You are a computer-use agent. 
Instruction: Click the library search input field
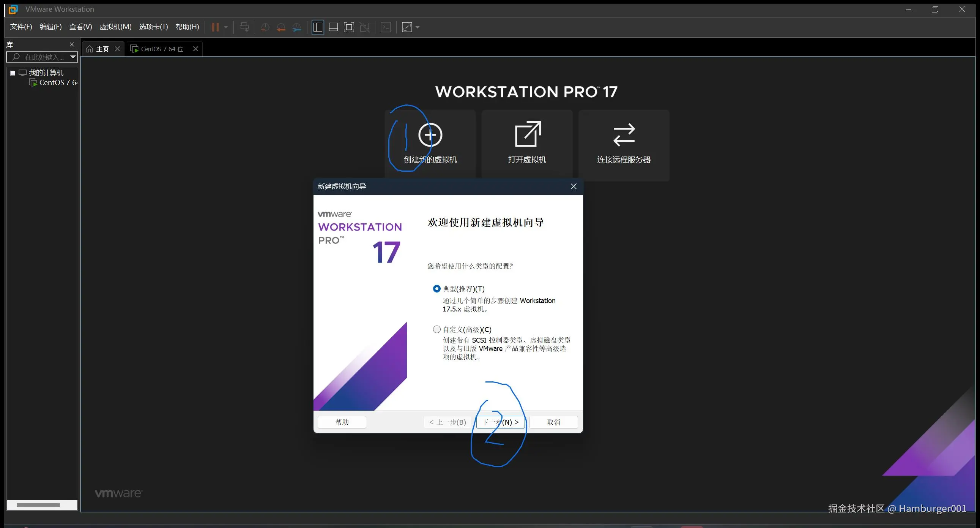40,57
